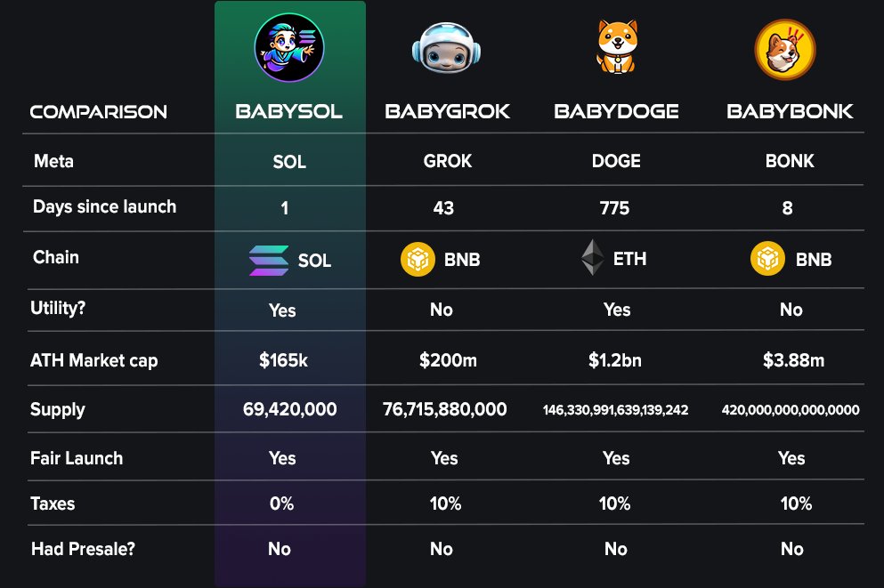Screen dimensions: 884x588
Task: Click the BNB icon in BABYBONK column
Action: tap(767, 259)
